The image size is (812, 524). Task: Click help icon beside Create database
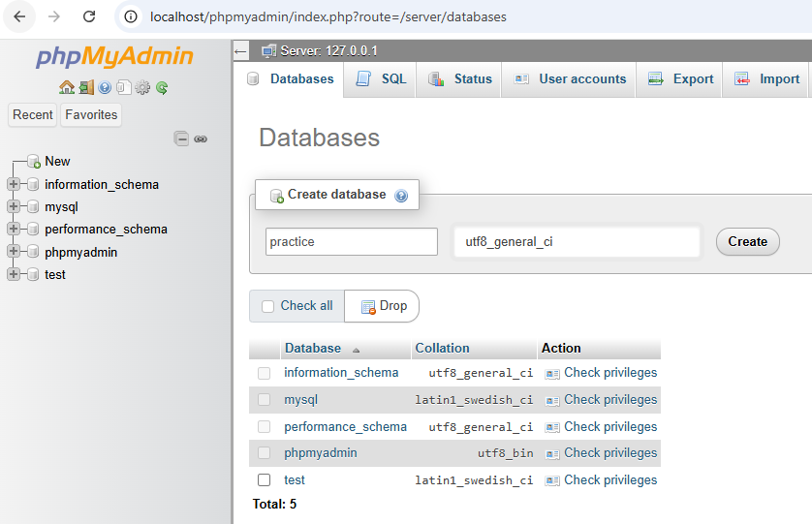(x=401, y=196)
